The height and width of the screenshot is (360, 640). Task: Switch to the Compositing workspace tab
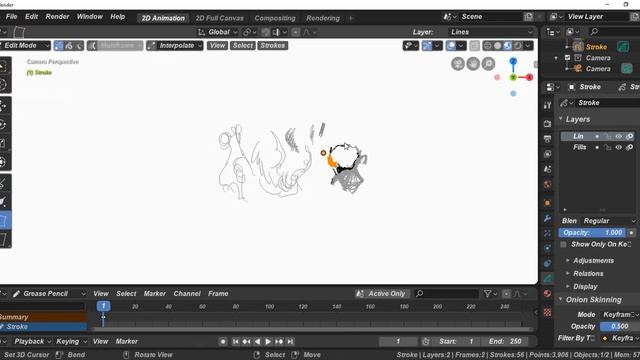[275, 18]
